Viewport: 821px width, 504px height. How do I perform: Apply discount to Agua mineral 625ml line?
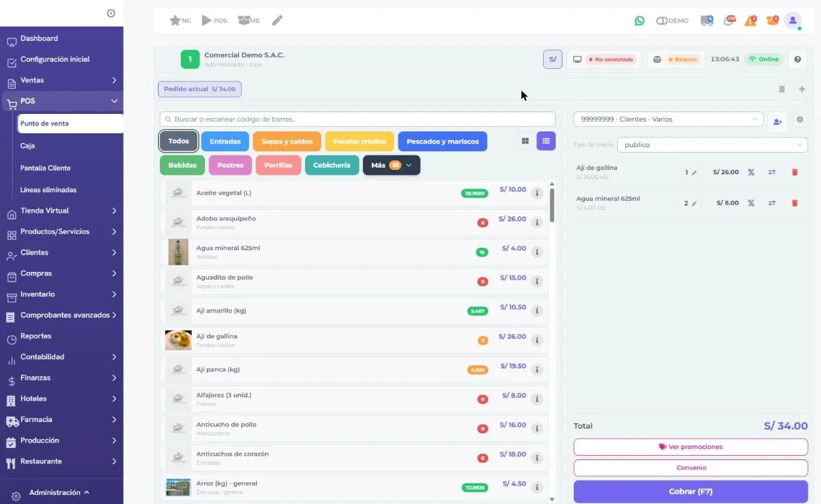tap(751, 203)
